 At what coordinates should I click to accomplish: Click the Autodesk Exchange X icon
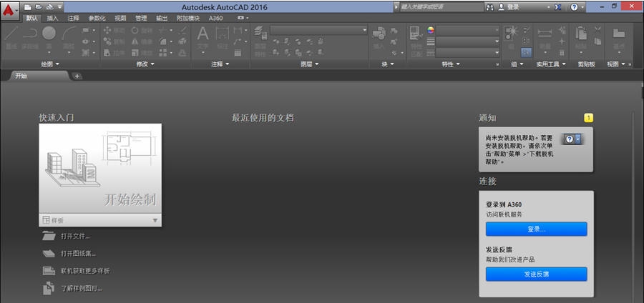tap(557, 7)
